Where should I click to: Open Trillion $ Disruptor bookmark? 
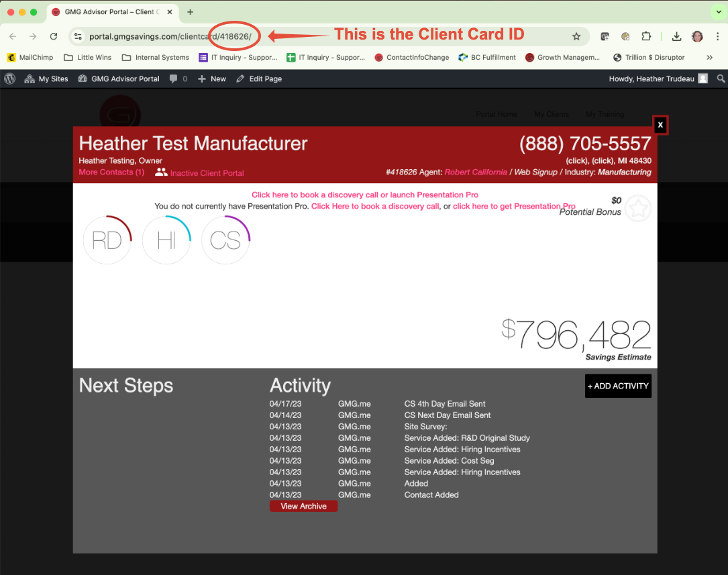click(x=649, y=58)
